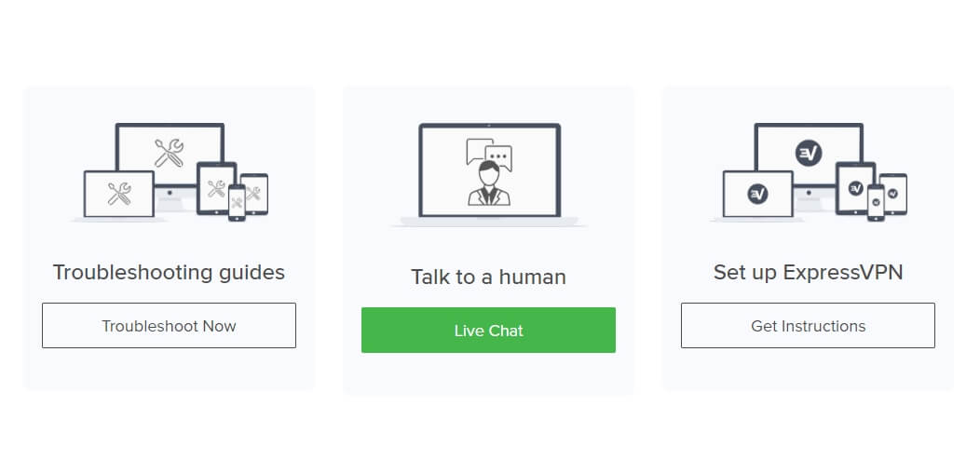The height and width of the screenshot is (460, 980).
Task: Click the Troubleshooting guides card background
Action: pos(169,238)
